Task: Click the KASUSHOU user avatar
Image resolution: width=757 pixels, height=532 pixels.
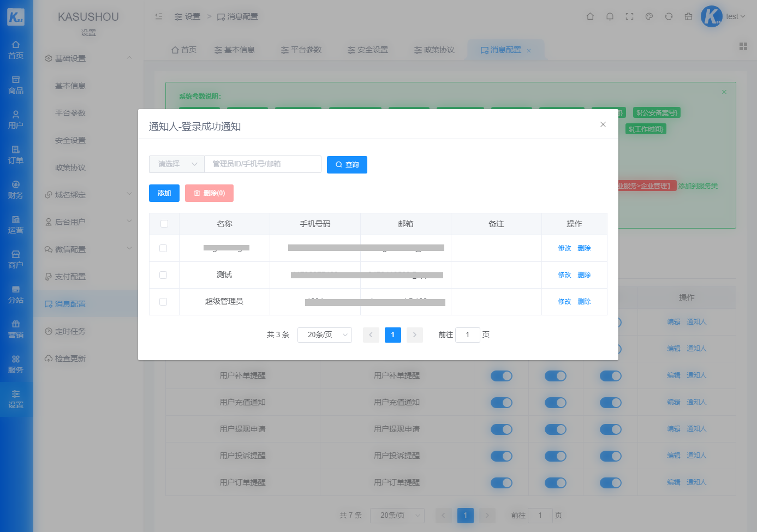Action: pyautogui.click(x=711, y=16)
